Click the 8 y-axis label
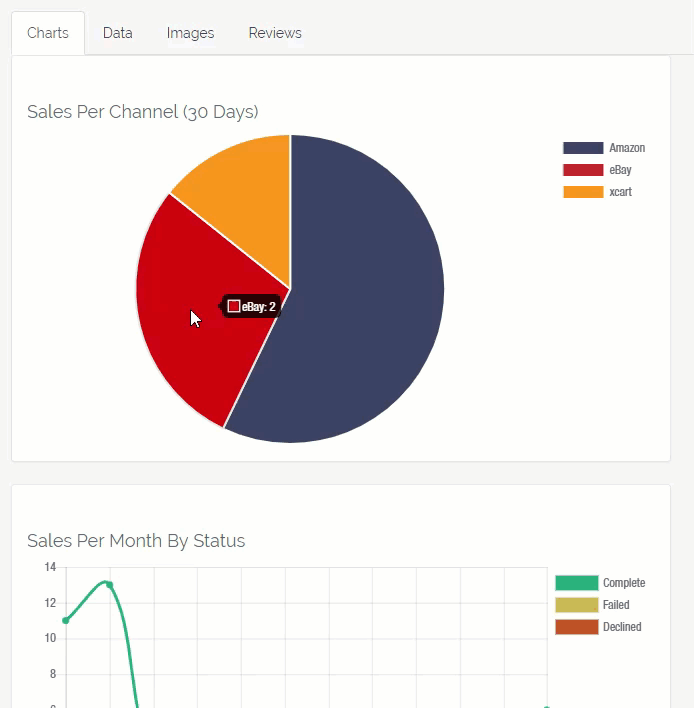Screen dimensions: 694x708 (53, 674)
